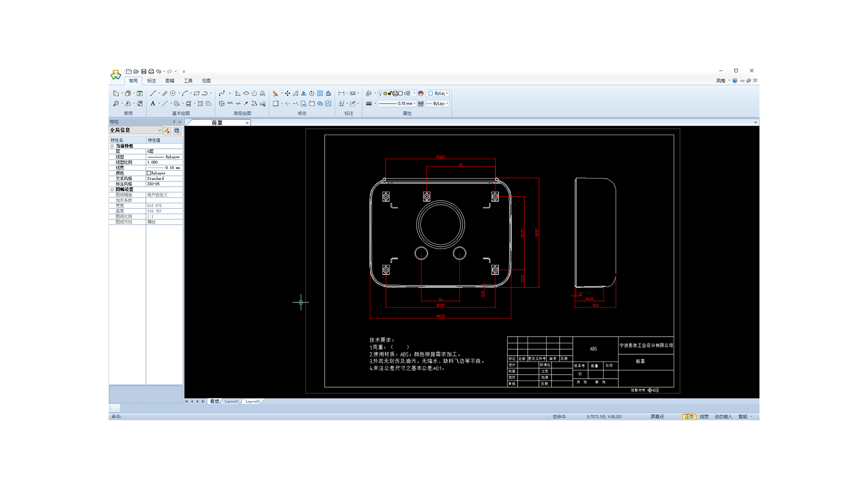Select the Mirror tool
Viewport: 868px width, 488px height.
[x=303, y=94]
